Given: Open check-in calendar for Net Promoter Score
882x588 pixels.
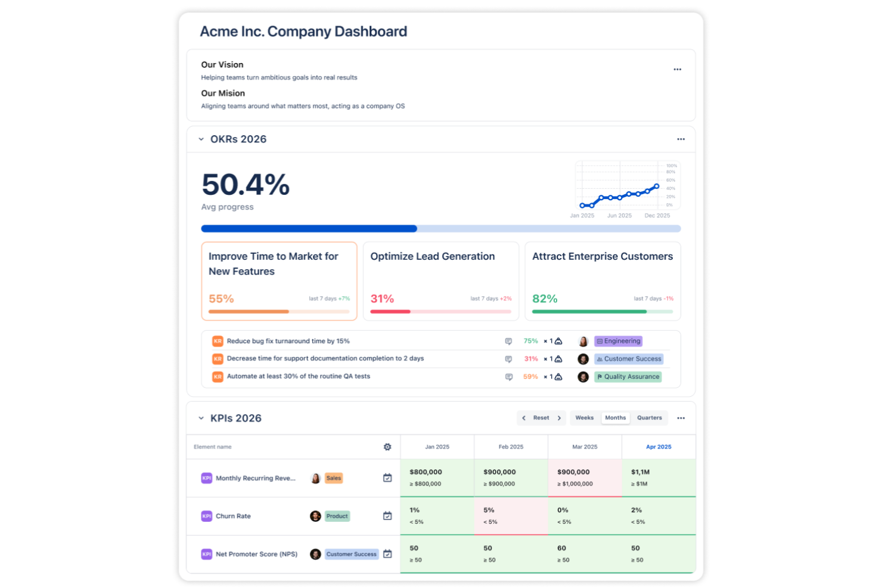Looking at the screenshot, I should click(x=387, y=554).
